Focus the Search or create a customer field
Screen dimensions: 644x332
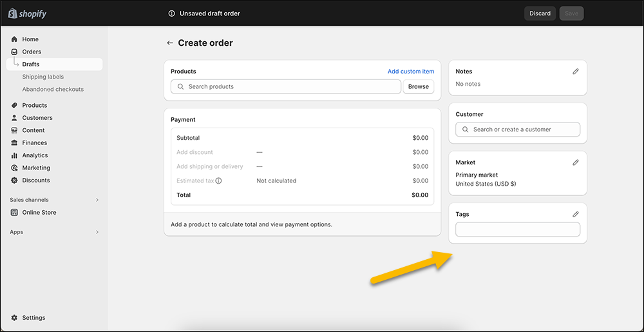(x=518, y=130)
